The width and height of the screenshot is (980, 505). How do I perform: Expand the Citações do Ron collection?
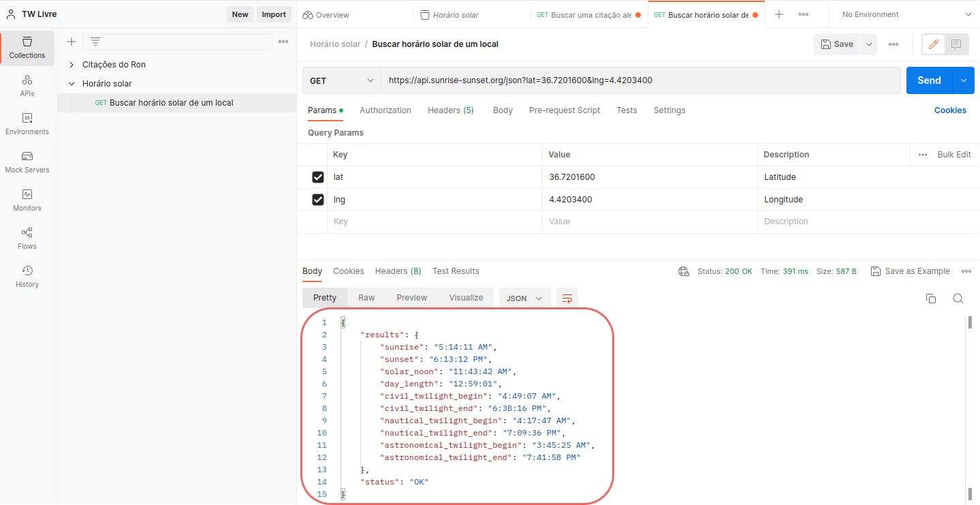tap(72, 65)
